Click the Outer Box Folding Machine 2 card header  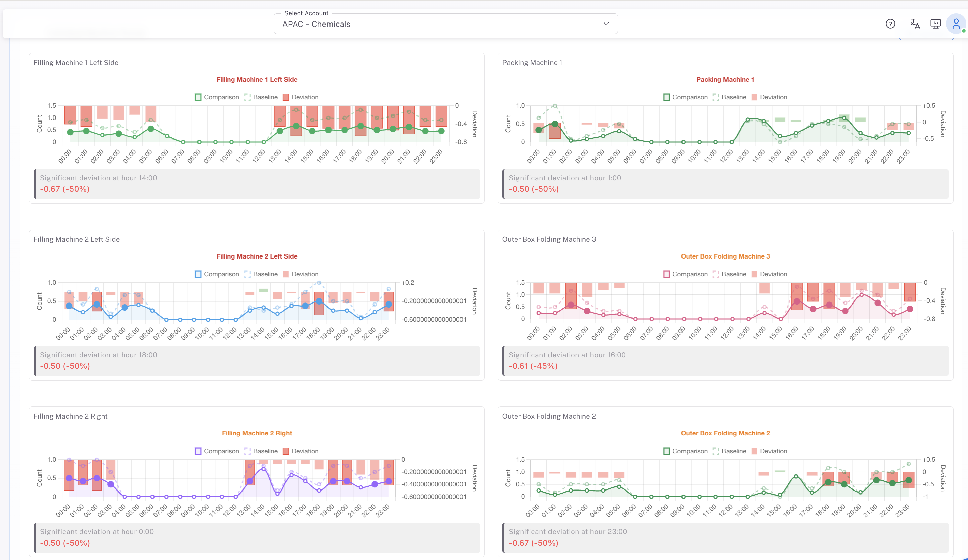[548, 416]
